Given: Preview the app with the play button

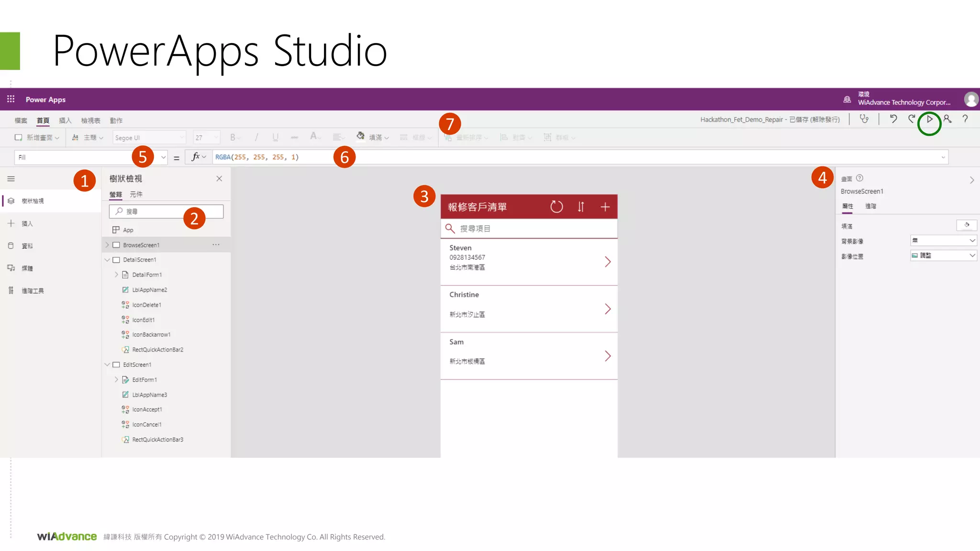Looking at the screenshot, I should tap(929, 119).
